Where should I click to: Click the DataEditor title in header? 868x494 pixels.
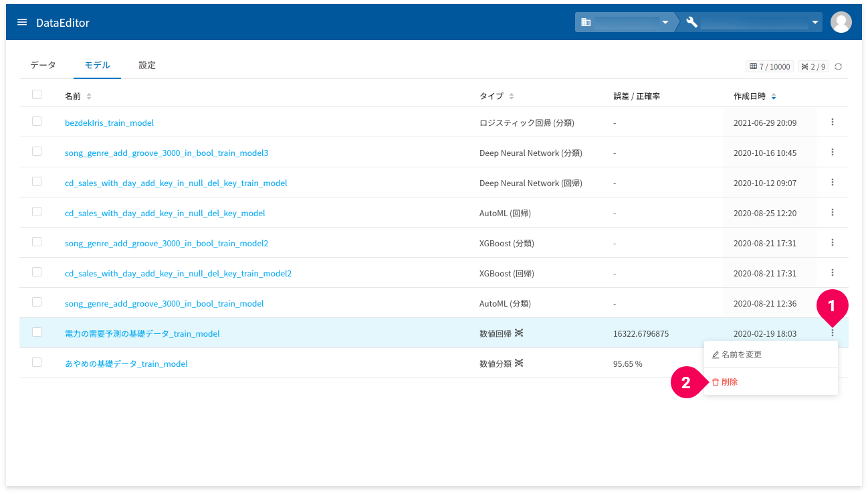pos(63,23)
